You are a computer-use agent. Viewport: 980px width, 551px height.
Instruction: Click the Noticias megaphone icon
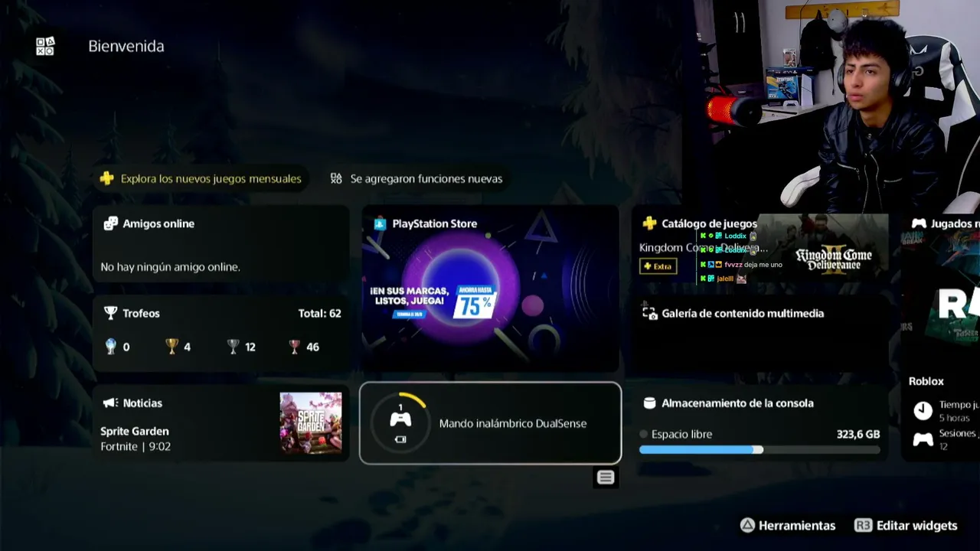point(110,403)
